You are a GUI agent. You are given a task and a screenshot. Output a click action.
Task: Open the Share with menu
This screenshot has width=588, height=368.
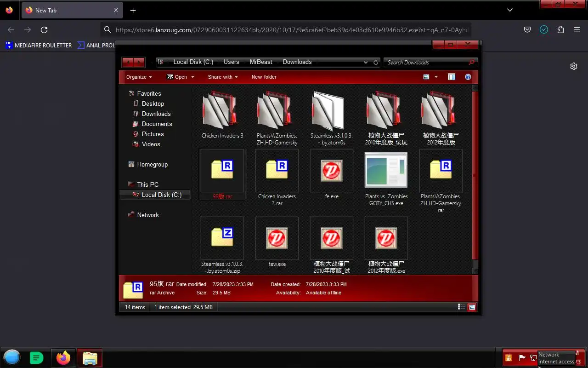[x=223, y=77]
